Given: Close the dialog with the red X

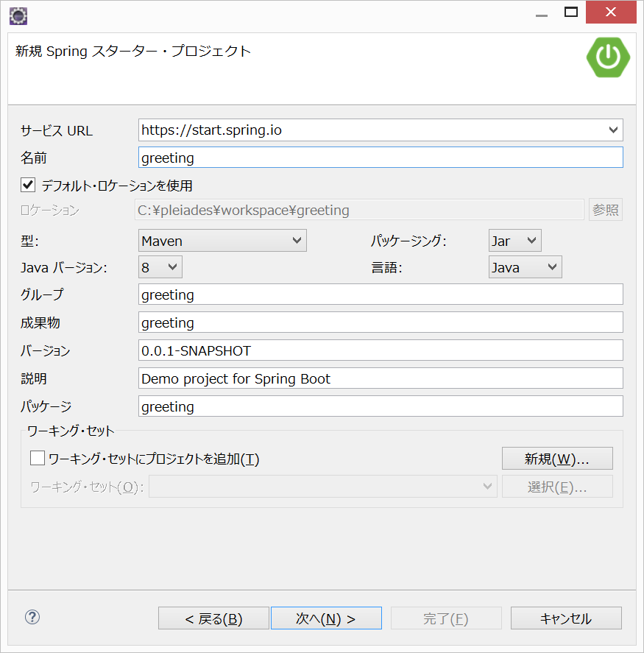Looking at the screenshot, I should 611,12.
